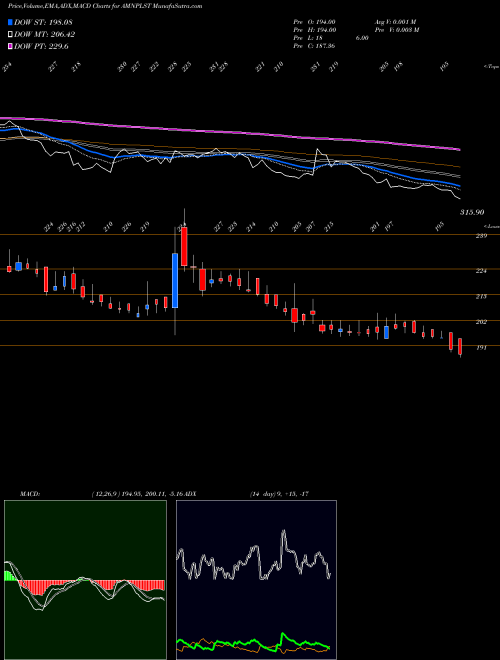This screenshot has width=500, height=660.
Task: Click the 'Pre C: 187.36' value
Action: click(314, 46)
